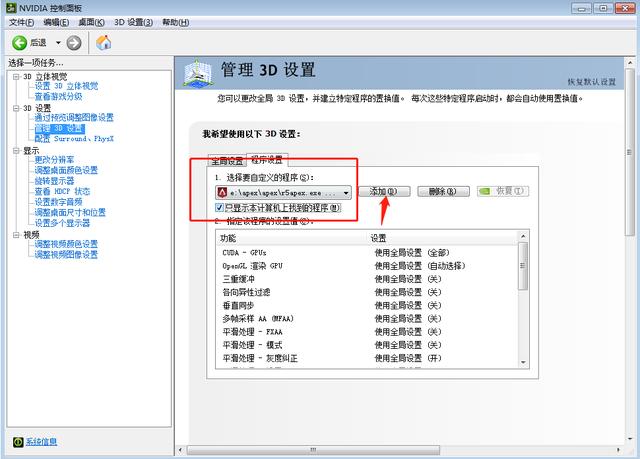
Task: Open the r5apex.exe program dropdown
Action: (x=345, y=192)
